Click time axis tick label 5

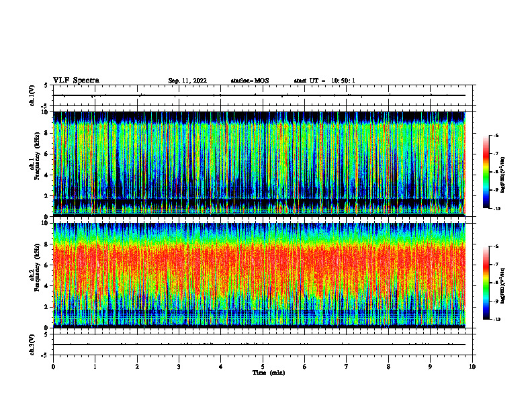(263, 367)
